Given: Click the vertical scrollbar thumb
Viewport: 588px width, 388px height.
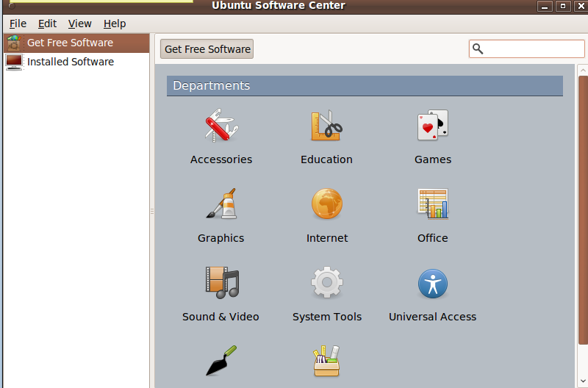Looking at the screenshot, I should [583, 210].
